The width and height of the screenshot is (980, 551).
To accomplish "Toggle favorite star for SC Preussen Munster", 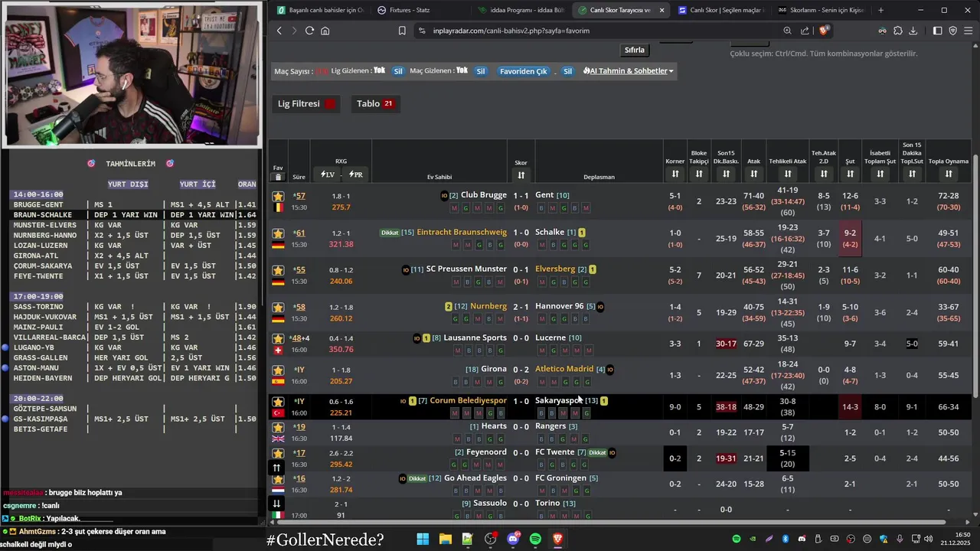I will 278,269.
